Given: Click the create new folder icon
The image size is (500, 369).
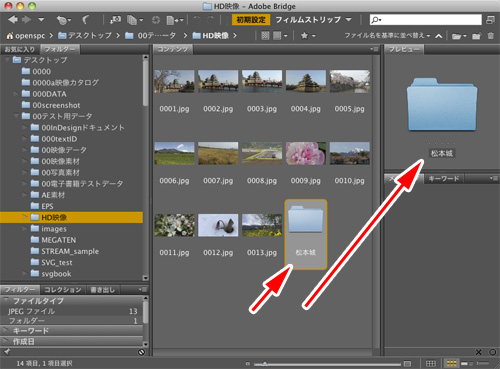Looking at the screenshot, I should [477, 36].
